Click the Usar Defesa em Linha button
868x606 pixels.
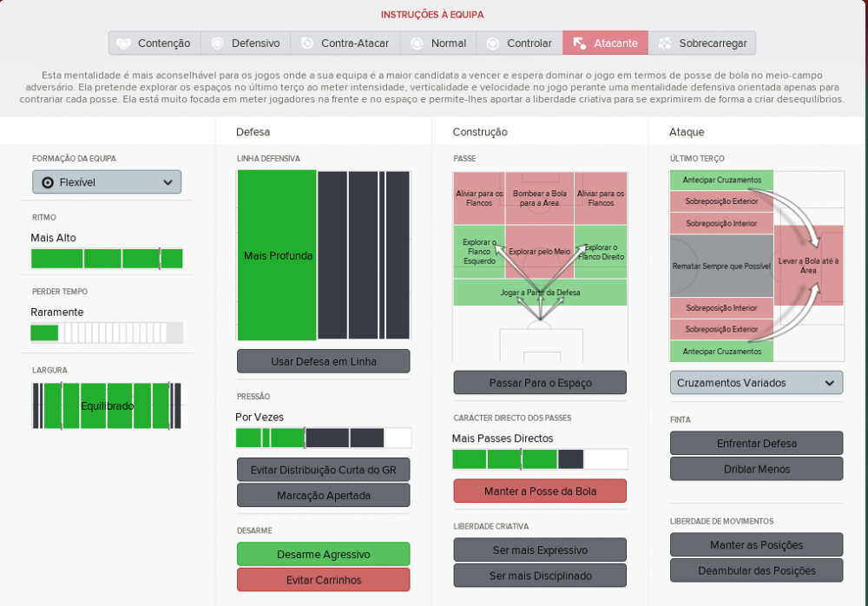coord(323,361)
